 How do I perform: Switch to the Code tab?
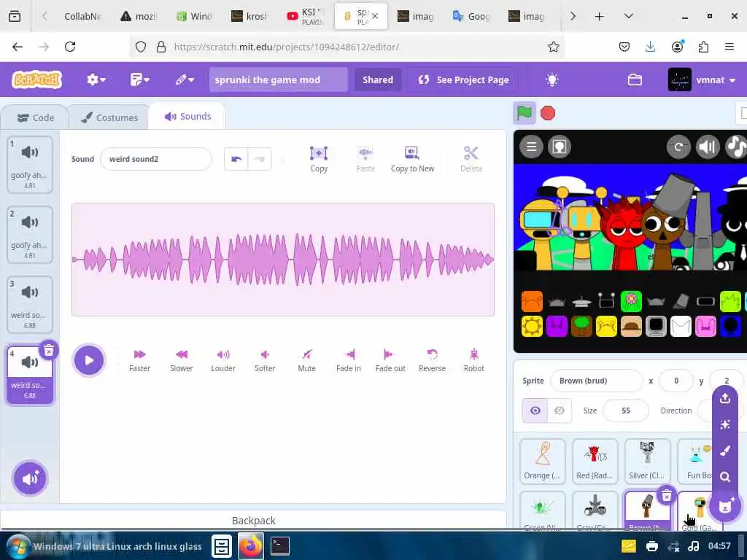[x=35, y=117]
